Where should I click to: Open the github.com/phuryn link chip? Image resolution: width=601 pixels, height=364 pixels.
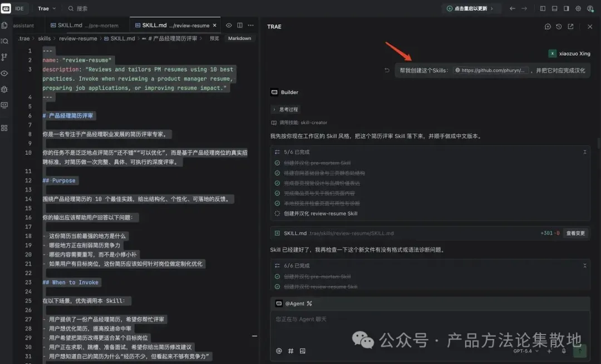click(x=490, y=71)
